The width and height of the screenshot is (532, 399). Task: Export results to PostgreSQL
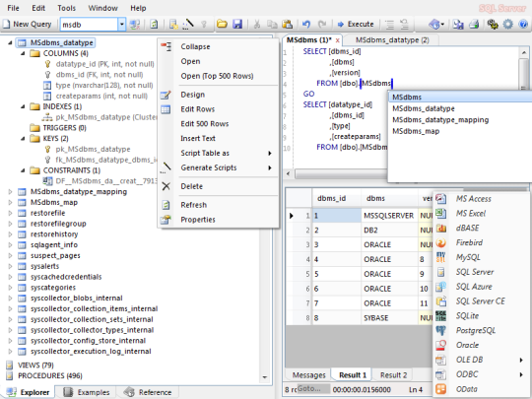(x=475, y=330)
